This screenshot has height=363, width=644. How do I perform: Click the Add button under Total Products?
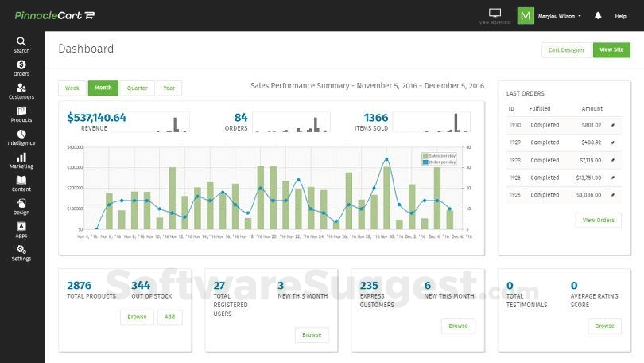[169, 317]
